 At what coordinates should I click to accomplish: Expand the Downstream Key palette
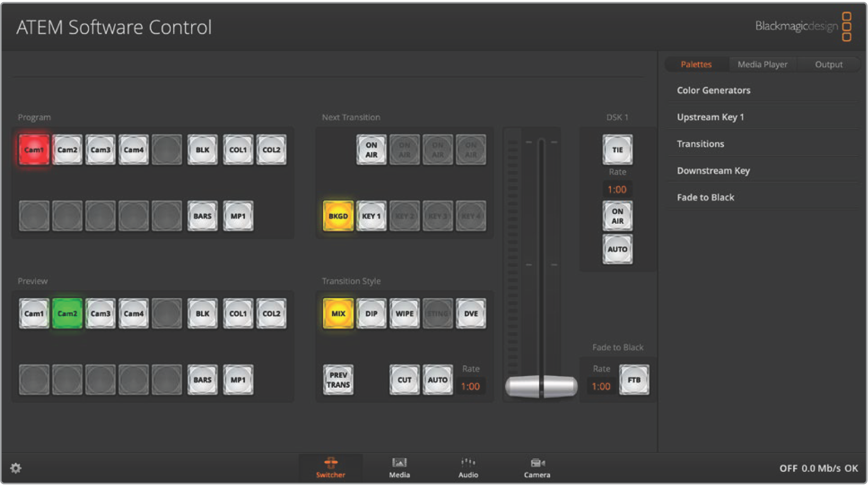[713, 171]
